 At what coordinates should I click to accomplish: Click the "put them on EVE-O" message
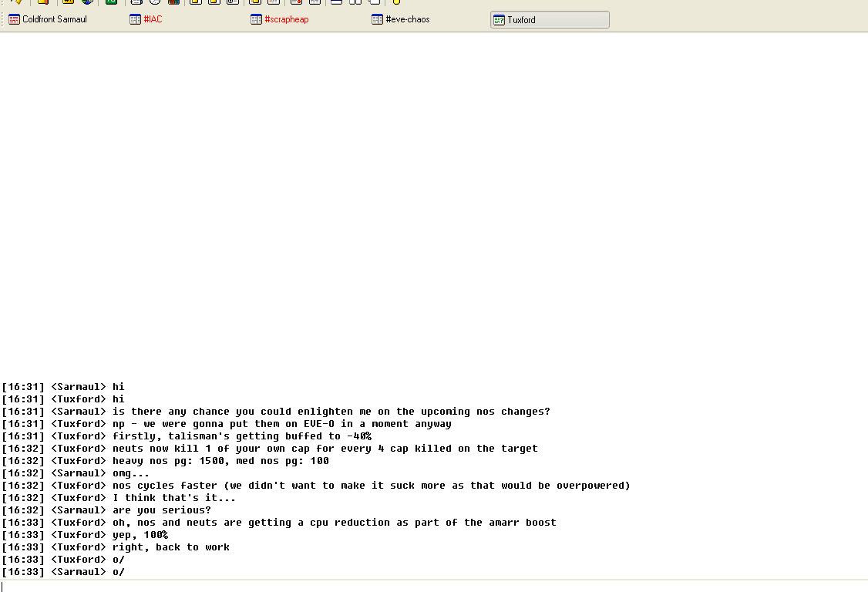pos(227,424)
